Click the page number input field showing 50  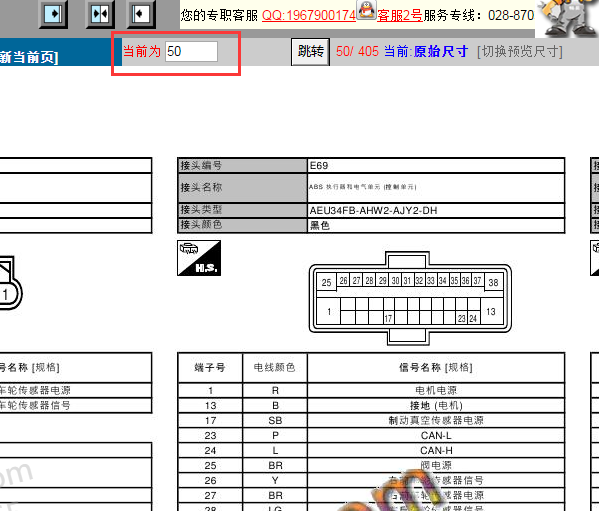(x=191, y=52)
